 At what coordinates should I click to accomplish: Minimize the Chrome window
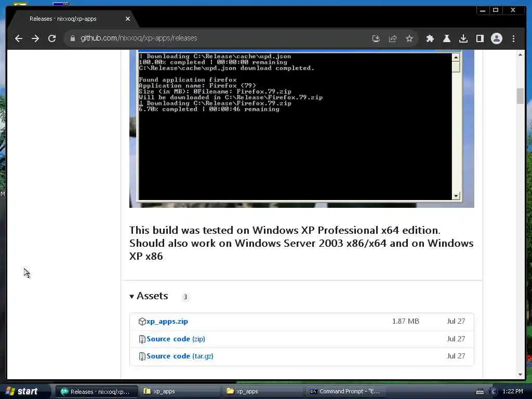(483, 10)
